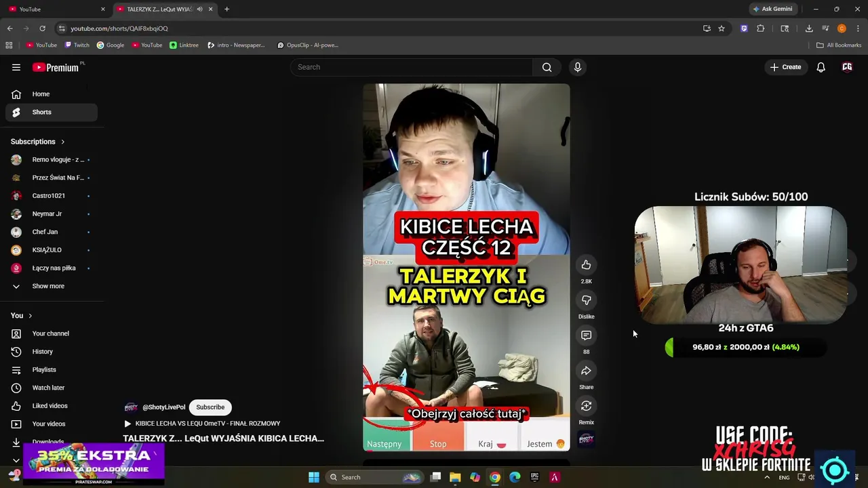The image size is (868, 488).
Task: Open the account avatar menu
Action: click(847, 67)
